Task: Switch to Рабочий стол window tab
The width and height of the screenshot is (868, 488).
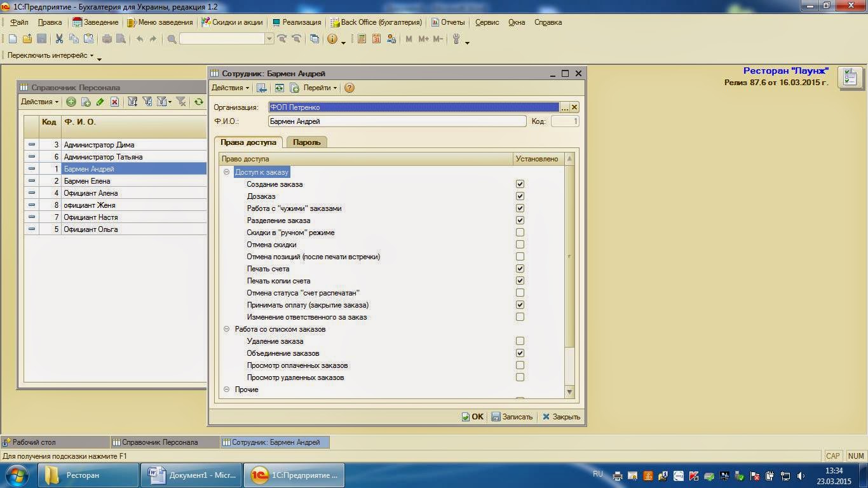Action: 55,442
